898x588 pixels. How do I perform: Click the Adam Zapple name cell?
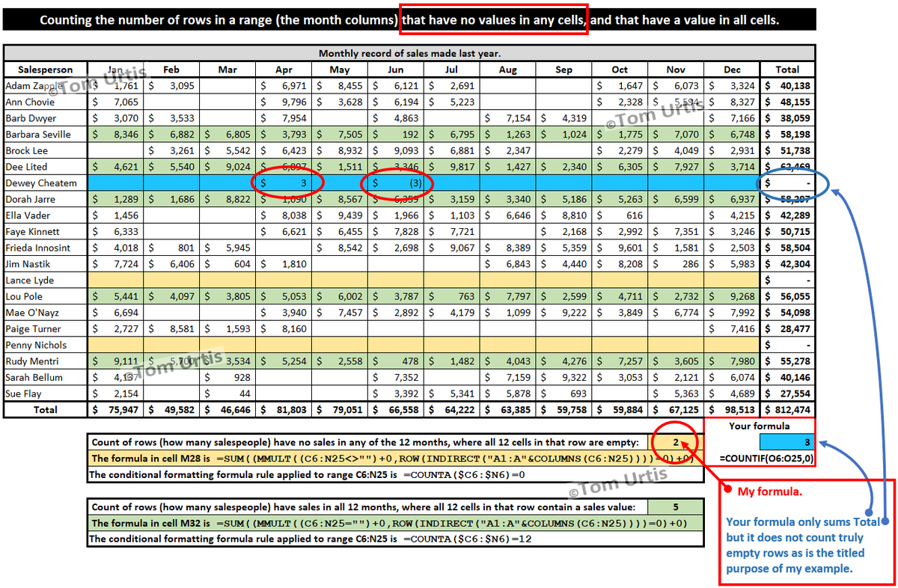pyautogui.click(x=46, y=86)
